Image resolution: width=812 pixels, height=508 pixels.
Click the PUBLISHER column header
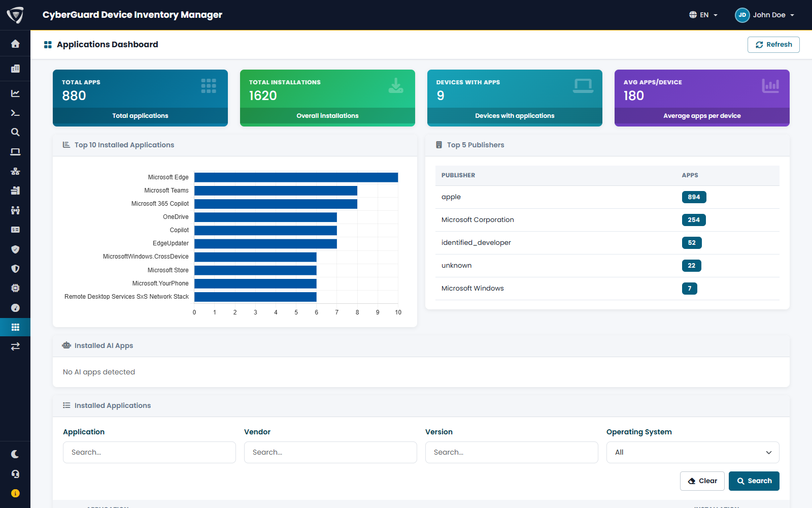point(458,175)
